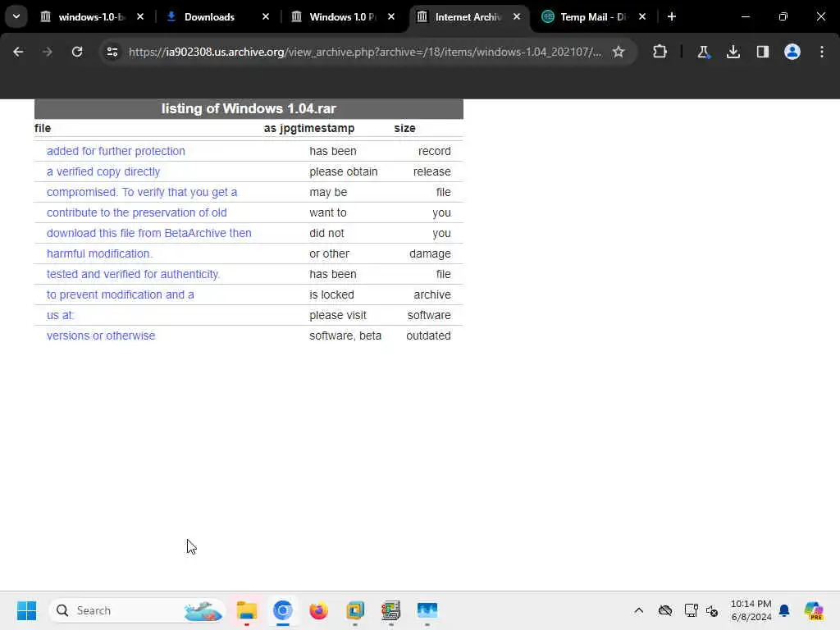This screenshot has width=840, height=630.
Task: Close the Downloads tab
Action: coord(266,16)
